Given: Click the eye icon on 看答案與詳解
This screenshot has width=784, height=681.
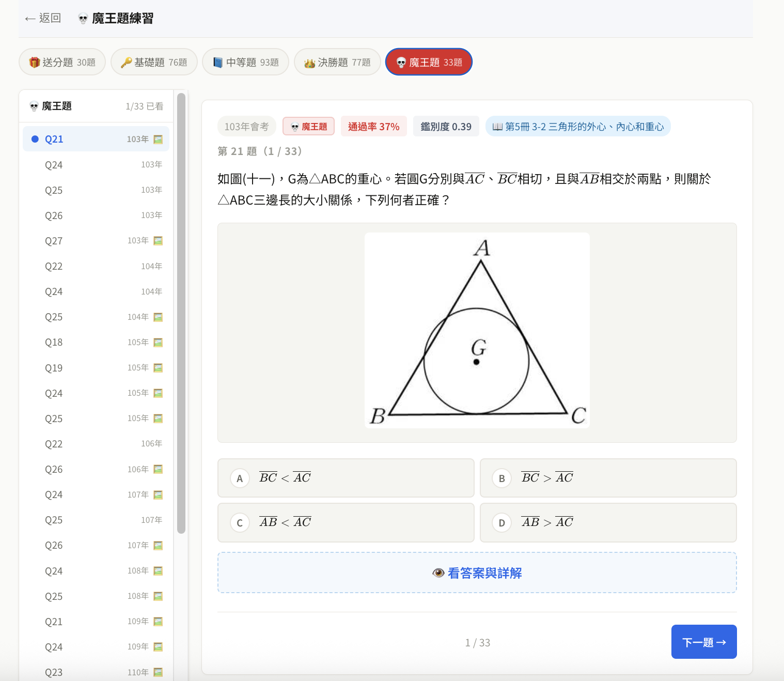Looking at the screenshot, I should tap(437, 573).
